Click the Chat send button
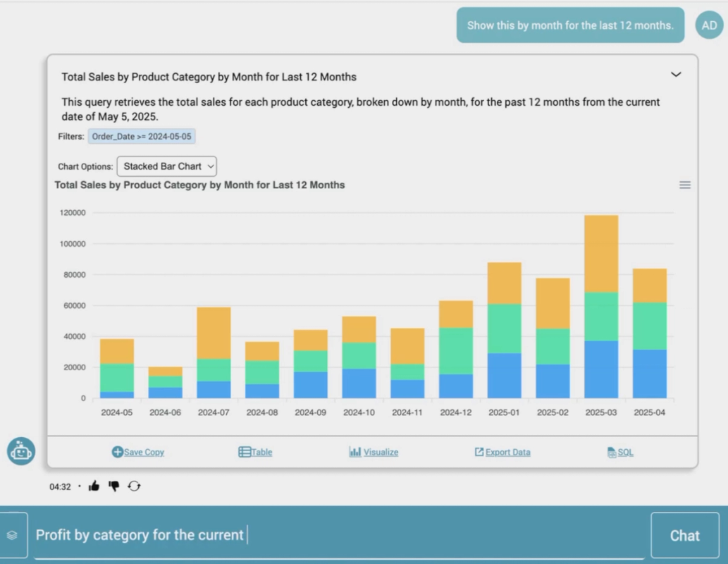The height and width of the screenshot is (564, 728). tap(685, 535)
